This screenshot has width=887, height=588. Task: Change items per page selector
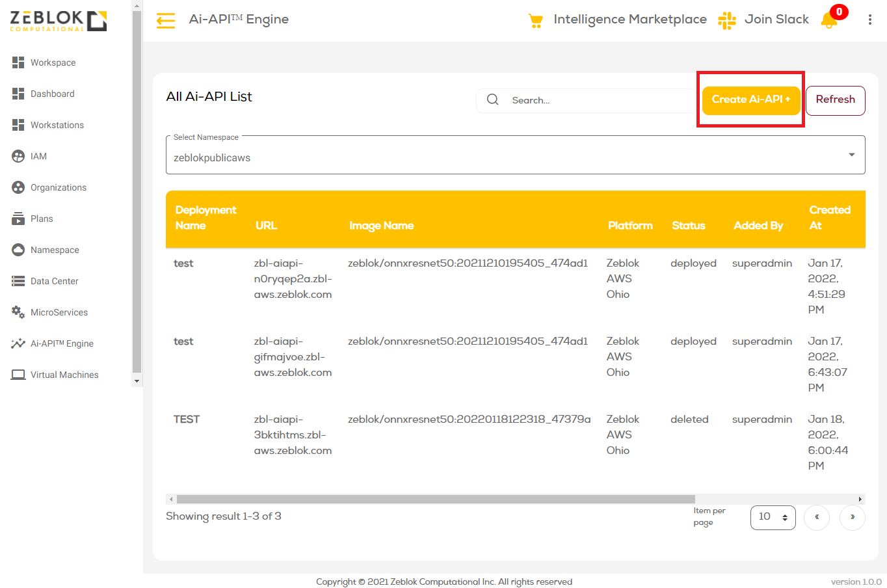click(x=773, y=517)
